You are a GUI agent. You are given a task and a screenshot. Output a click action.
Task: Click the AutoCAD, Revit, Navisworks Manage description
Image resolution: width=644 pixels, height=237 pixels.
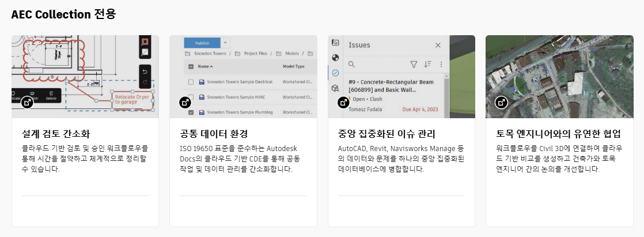[400, 159]
